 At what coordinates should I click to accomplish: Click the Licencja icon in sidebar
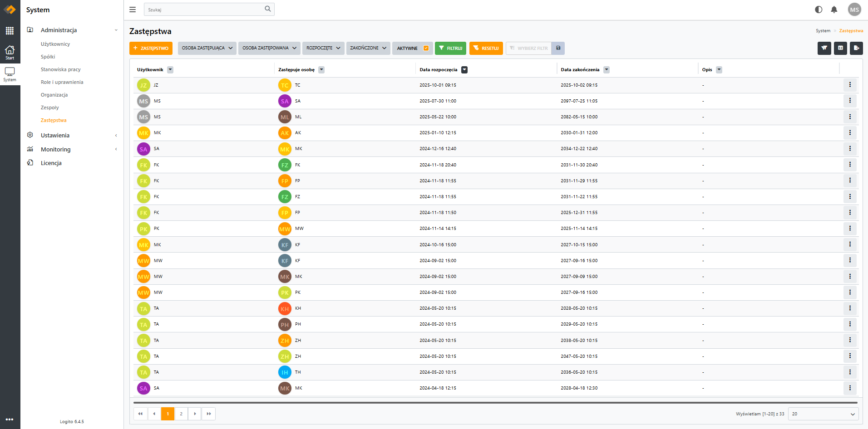click(30, 163)
